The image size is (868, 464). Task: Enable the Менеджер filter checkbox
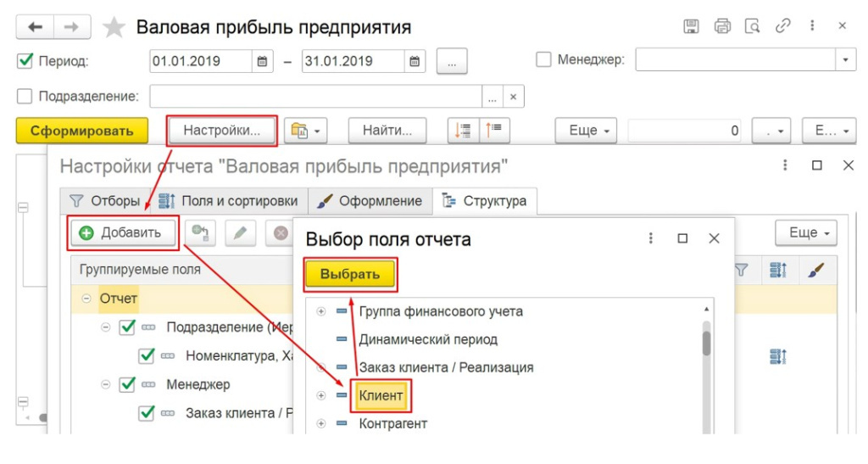pyautogui.click(x=543, y=59)
